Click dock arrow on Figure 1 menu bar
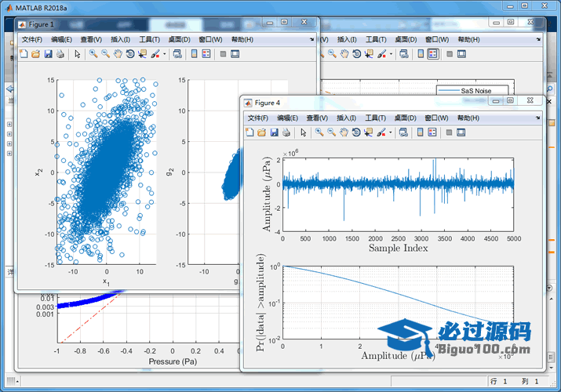 (x=312, y=39)
